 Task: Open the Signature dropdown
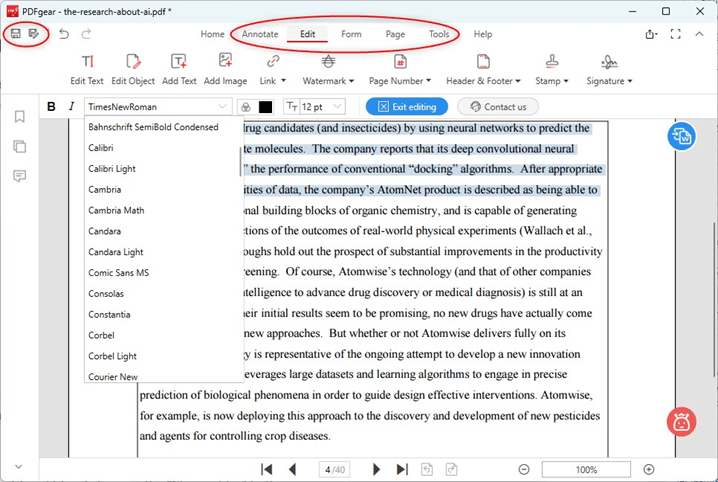tap(609, 69)
